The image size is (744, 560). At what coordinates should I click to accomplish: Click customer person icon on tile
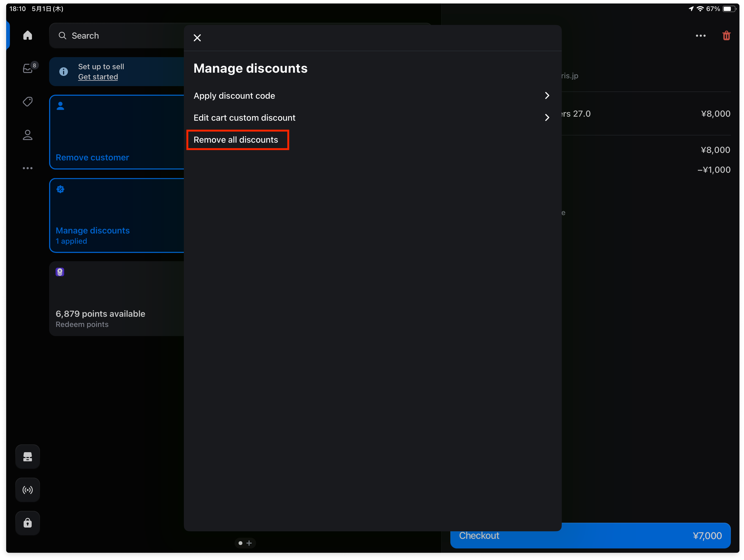click(60, 106)
